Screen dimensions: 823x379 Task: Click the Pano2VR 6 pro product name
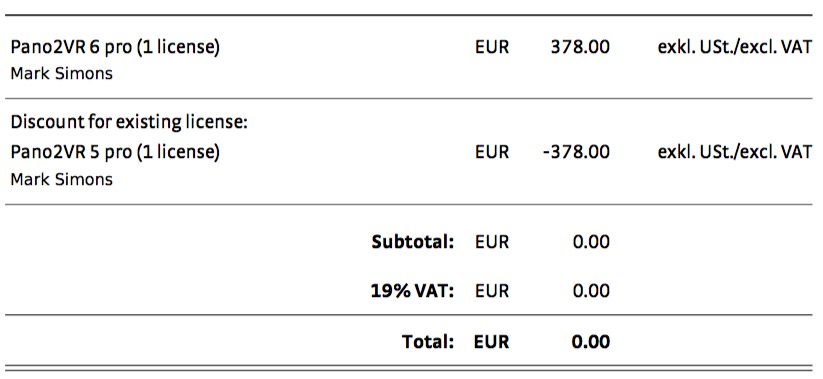115,48
